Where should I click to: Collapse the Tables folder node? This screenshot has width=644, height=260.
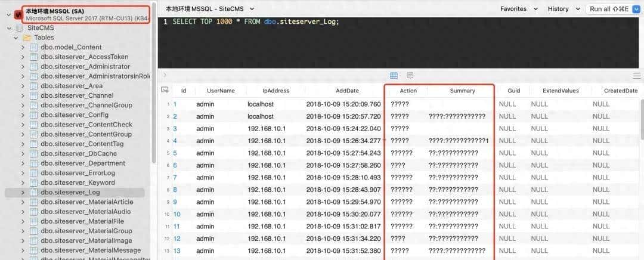(16, 38)
